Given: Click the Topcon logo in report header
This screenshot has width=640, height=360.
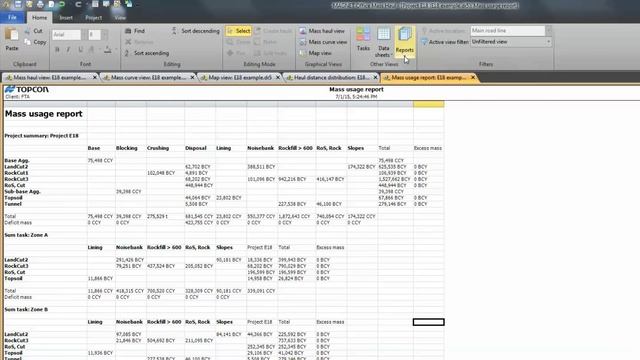Looking at the screenshot, I should click(27, 89).
